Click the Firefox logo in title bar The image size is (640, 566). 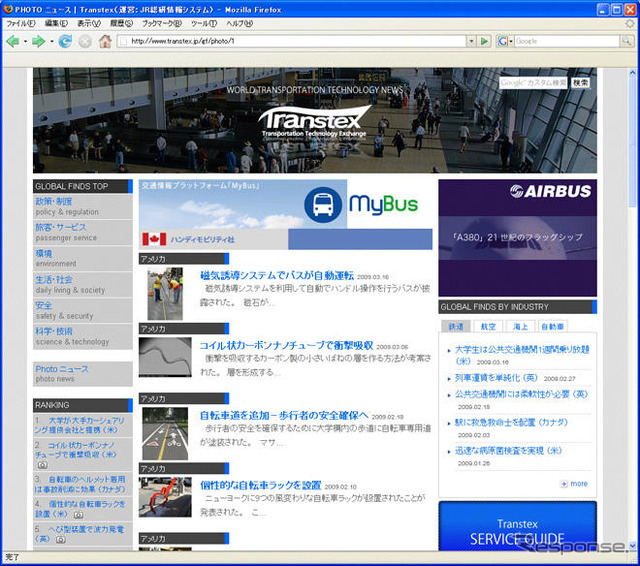click(8, 9)
